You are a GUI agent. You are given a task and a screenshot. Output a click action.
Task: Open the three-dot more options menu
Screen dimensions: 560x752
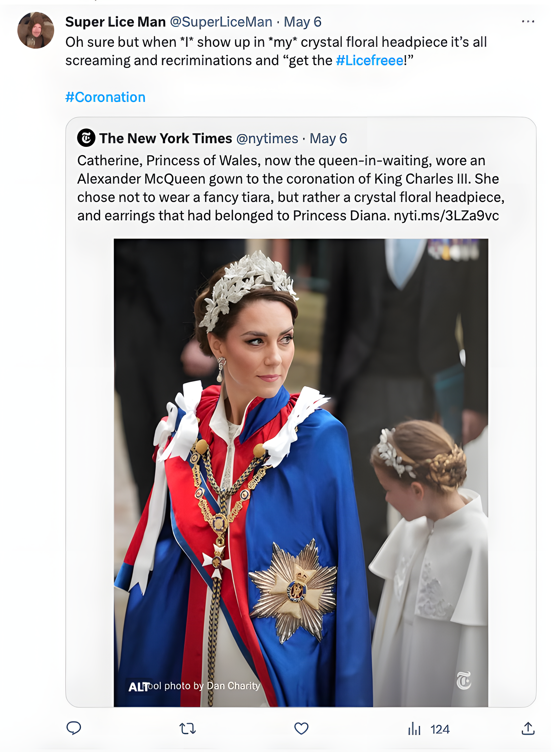point(528,22)
